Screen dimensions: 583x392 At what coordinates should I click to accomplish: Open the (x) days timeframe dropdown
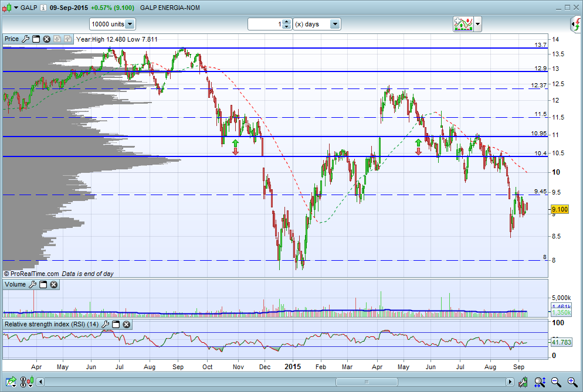pyautogui.click(x=317, y=24)
